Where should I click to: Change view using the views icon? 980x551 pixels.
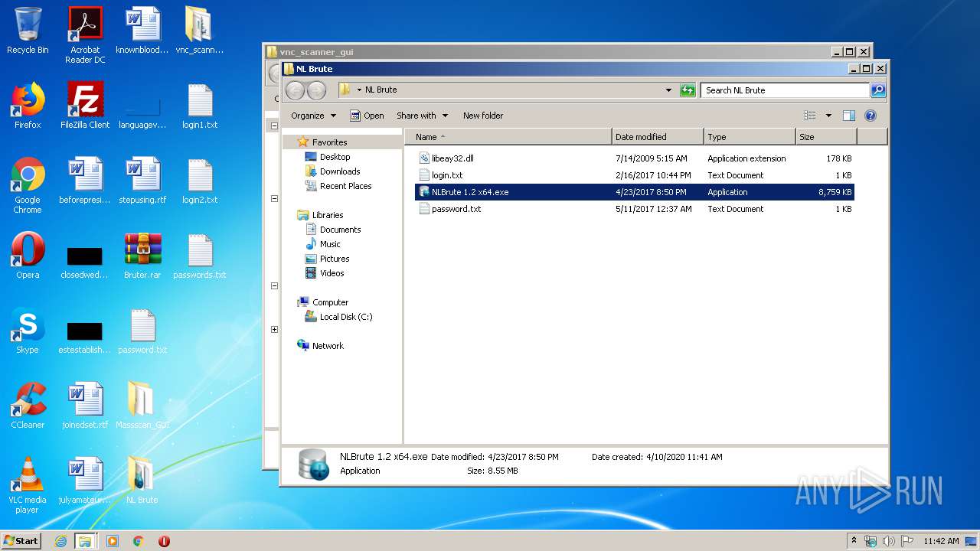[810, 116]
